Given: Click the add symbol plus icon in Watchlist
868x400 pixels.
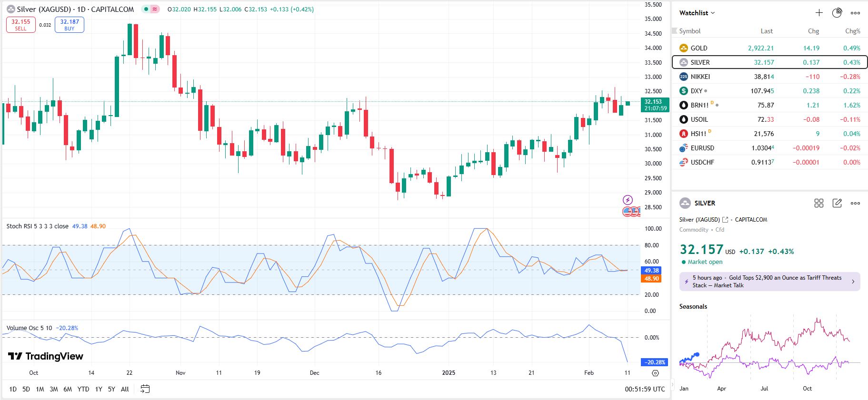Looking at the screenshot, I should coord(819,13).
